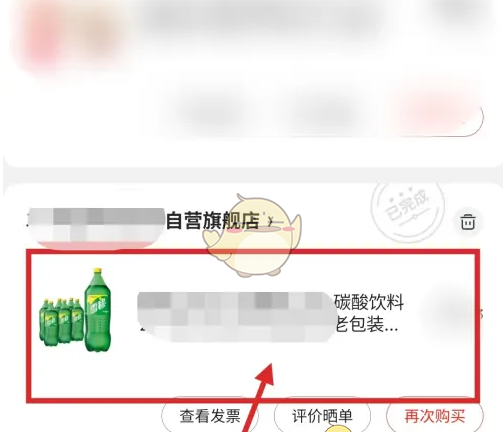
Task: Click the pixelated store name before 自营旗舰店
Action: click(x=96, y=224)
